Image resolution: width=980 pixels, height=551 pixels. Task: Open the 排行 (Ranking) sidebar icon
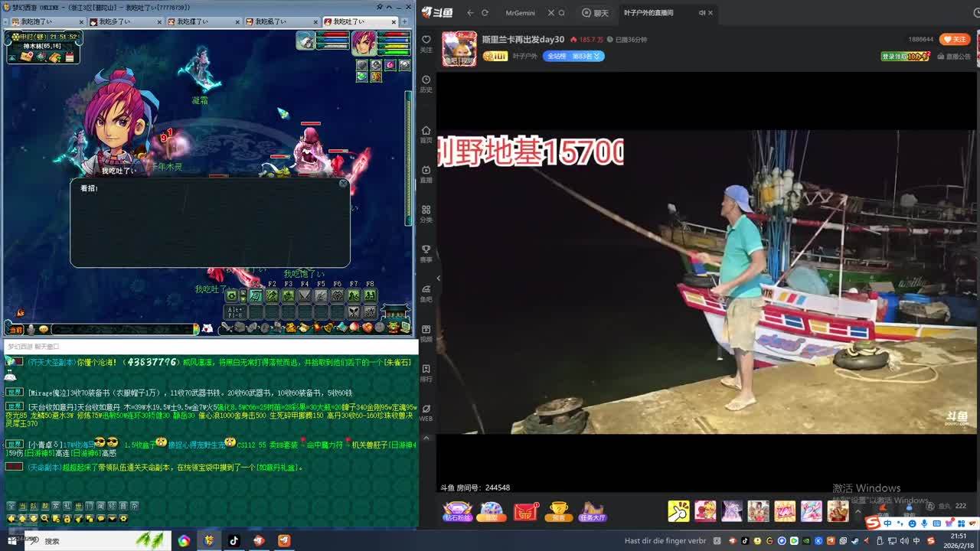click(426, 372)
